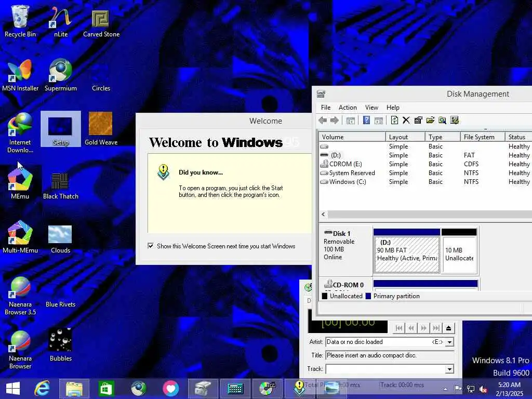Select the Internet Download desktop shortcut
This screenshot has height=399, width=532.
coord(20,133)
